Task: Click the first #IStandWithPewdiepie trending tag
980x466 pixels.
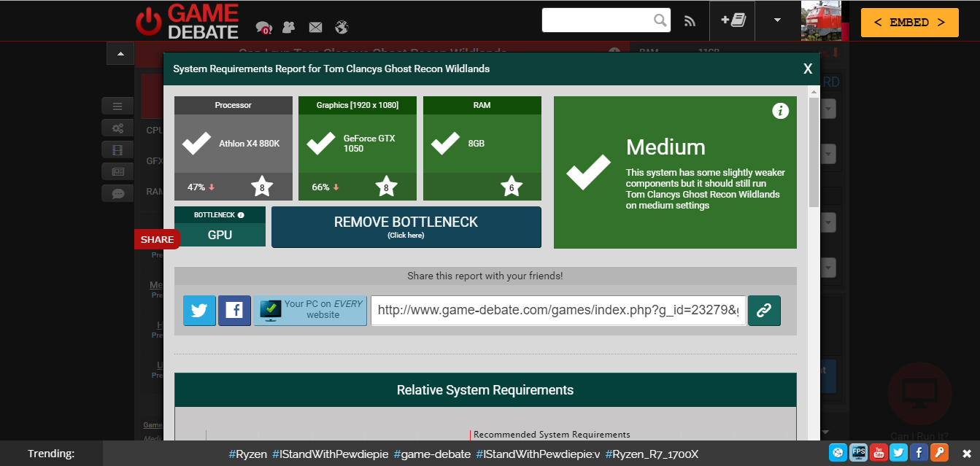Action: (331, 454)
